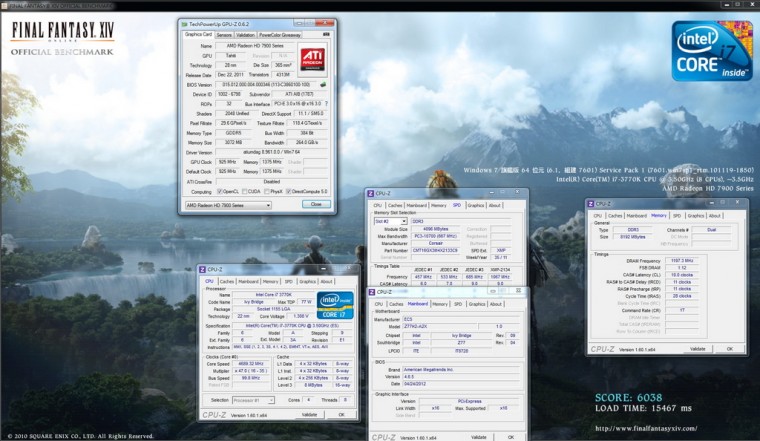Click Validate in the CPU-Z Memory window
This screenshot has width=760, height=441.
(695, 350)
